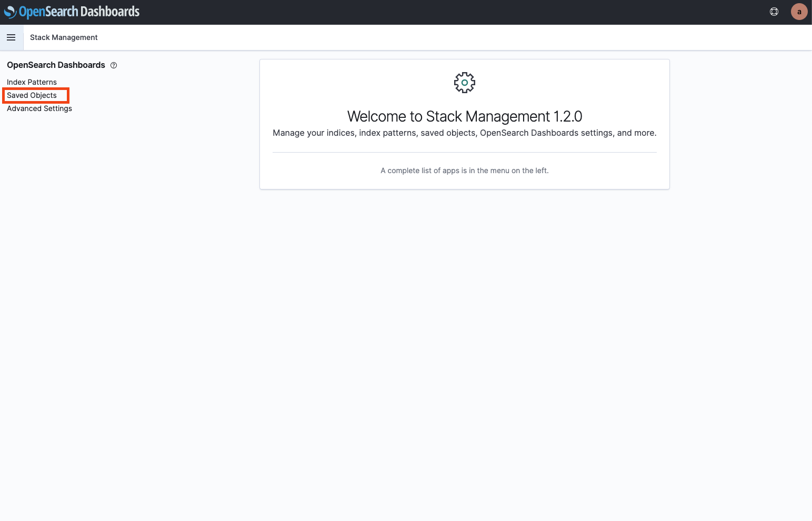Viewport: 812px width, 521px height.
Task: Click the OpenSearch Dashboards wordmark in header
Action: click(x=79, y=12)
